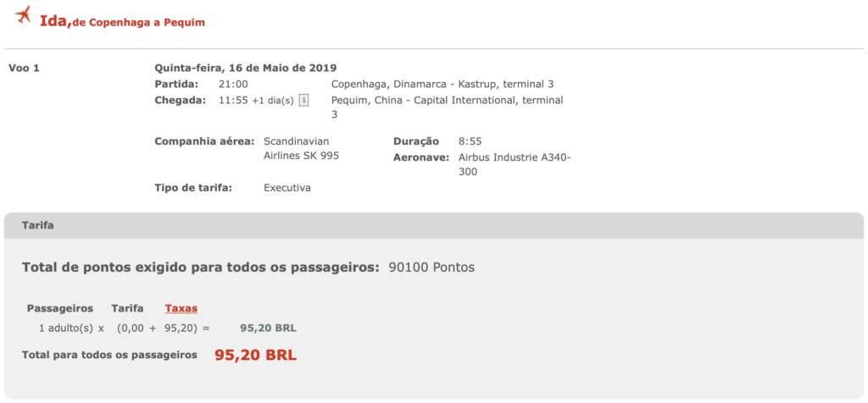868x403 pixels.
Task: Click the red 95,20 BRL total
Action: tap(256, 355)
